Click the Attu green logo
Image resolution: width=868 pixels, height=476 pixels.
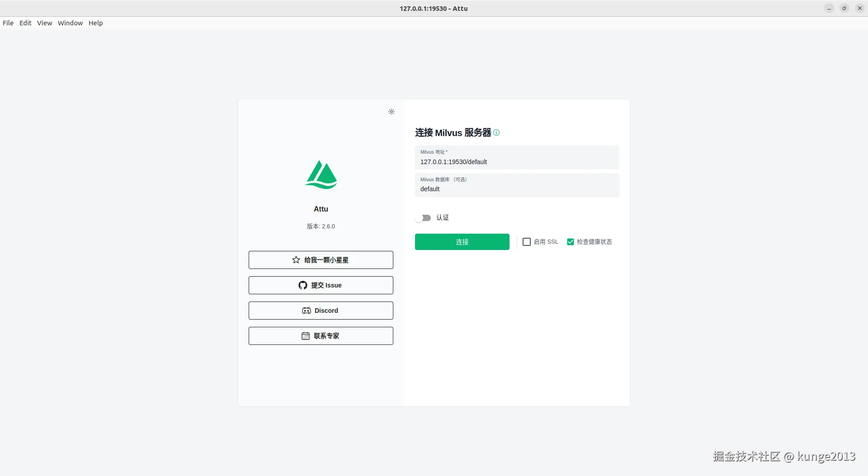click(x=321, y=175)
